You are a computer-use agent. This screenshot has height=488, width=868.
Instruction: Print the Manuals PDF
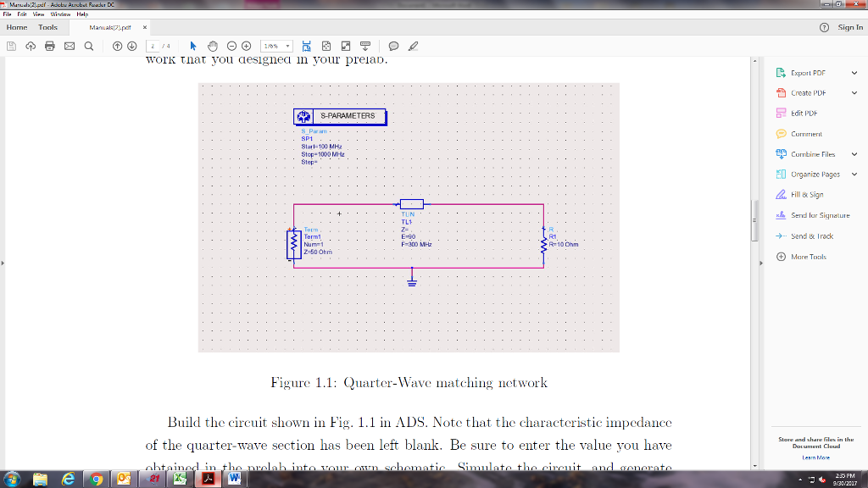50,46
